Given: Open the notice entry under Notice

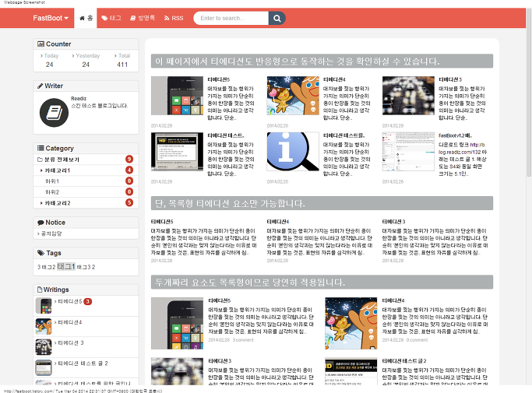Looking at the screenshot, I should [x=51, y=233].
